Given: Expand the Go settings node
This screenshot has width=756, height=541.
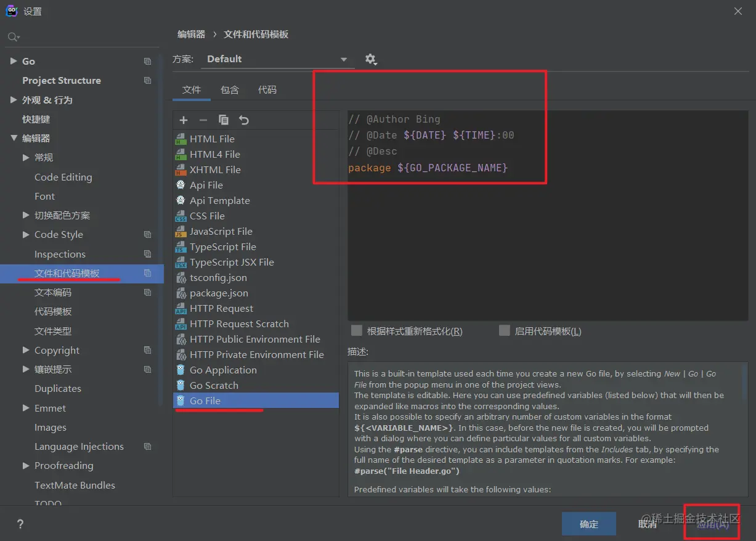Looking at the screenshot, I should tap(14, 61).
